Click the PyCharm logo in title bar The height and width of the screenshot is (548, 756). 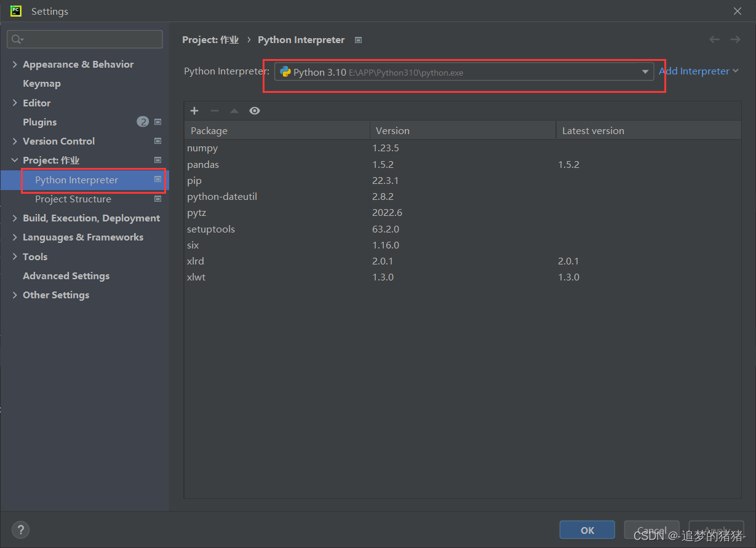(16, 11)
